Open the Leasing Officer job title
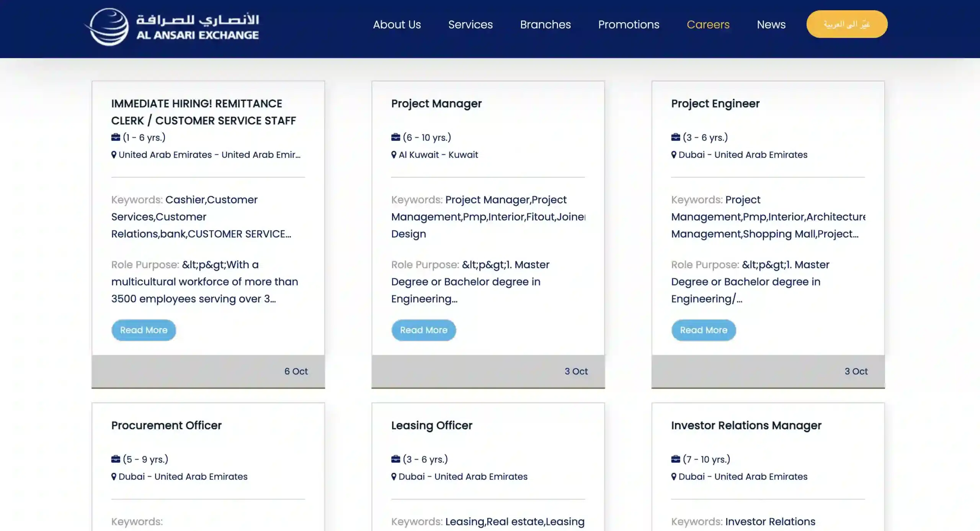Screen dimensions: 980x531 click(431, 425)
